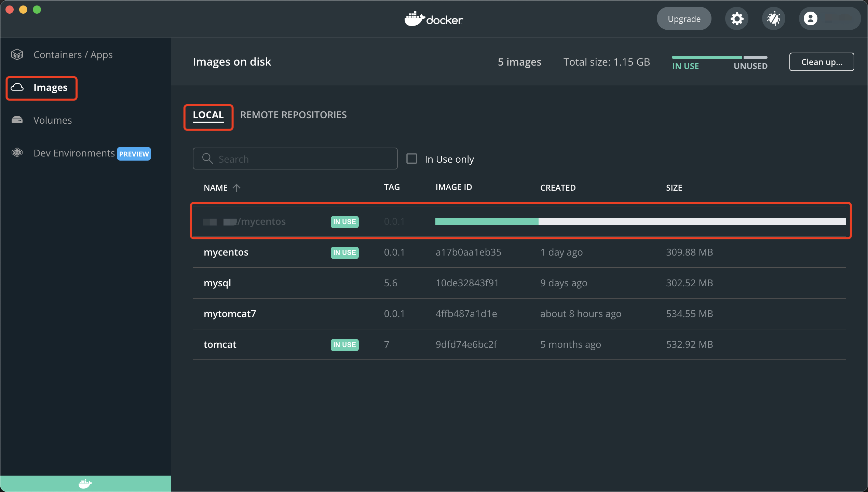The width and height of the screenshot is (868, 492).
Task: Click the mysql tag 5.6
Action: click(390, 283)
